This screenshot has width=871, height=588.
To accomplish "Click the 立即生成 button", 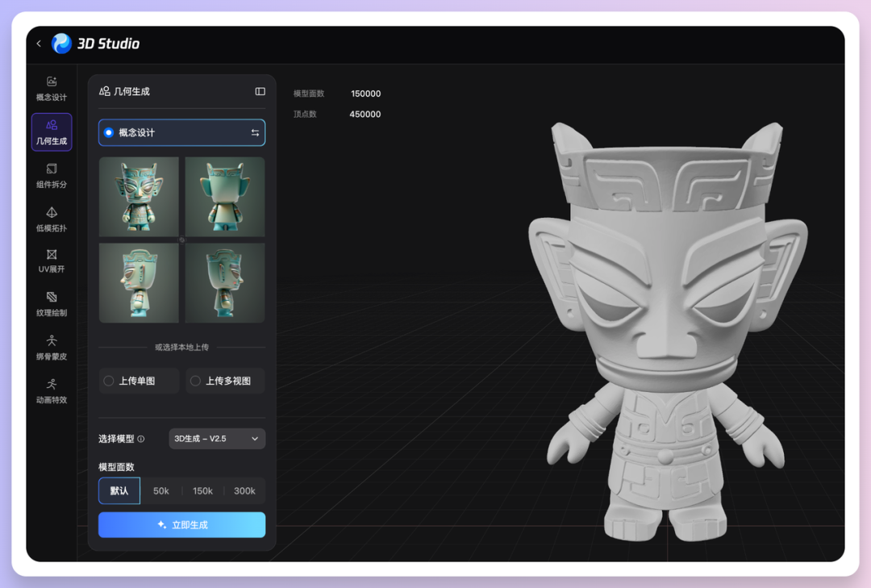I will pyautogui.click(x=181, y=525).
